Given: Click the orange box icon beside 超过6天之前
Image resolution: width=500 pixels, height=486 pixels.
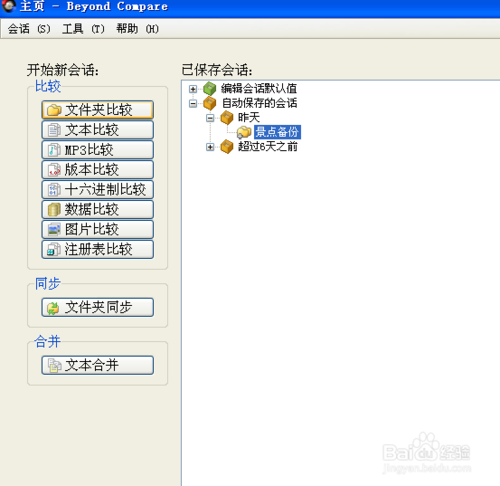Looking at the screenshot, I should 227,147.
